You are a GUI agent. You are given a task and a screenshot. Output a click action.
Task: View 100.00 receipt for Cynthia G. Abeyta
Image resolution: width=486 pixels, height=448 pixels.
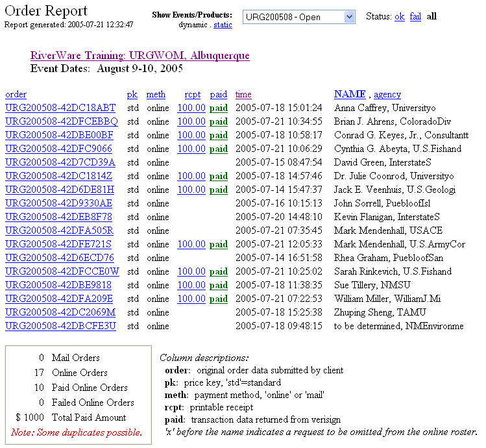[x=191, y=149]
